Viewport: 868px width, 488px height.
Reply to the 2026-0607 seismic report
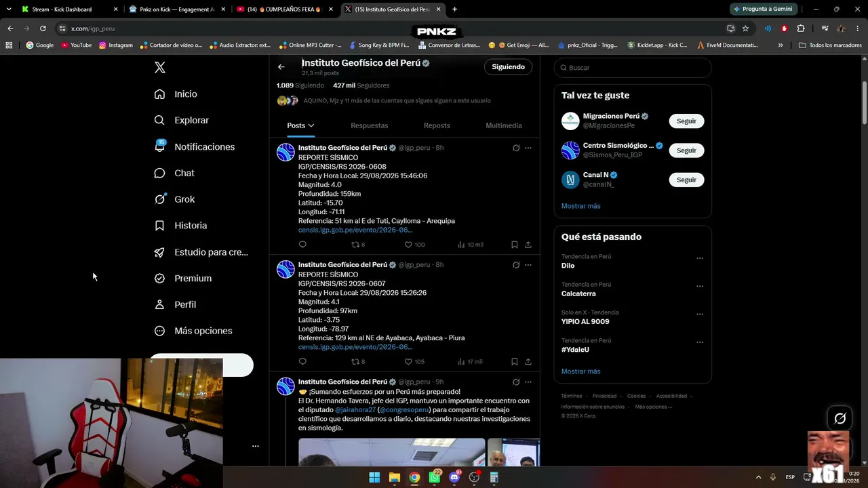click(x=302, y=362)
